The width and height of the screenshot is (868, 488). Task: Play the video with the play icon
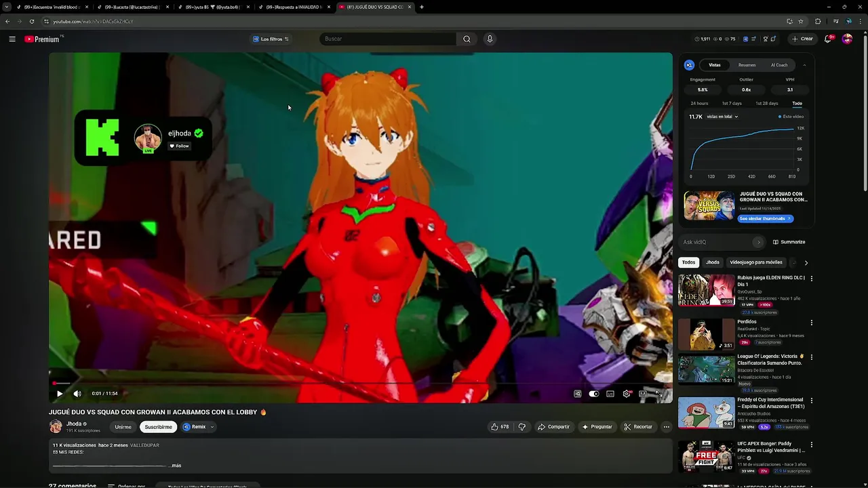[60, 394]
